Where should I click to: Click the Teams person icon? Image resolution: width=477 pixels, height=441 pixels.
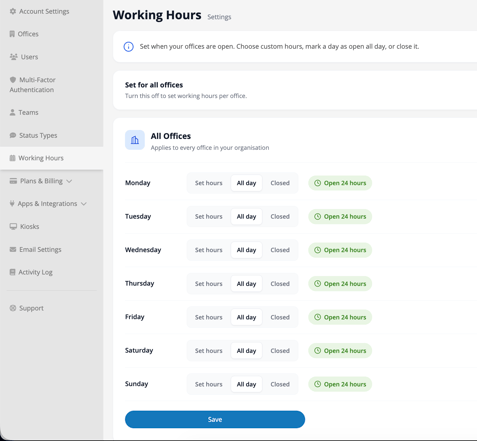tap(12, 112)
